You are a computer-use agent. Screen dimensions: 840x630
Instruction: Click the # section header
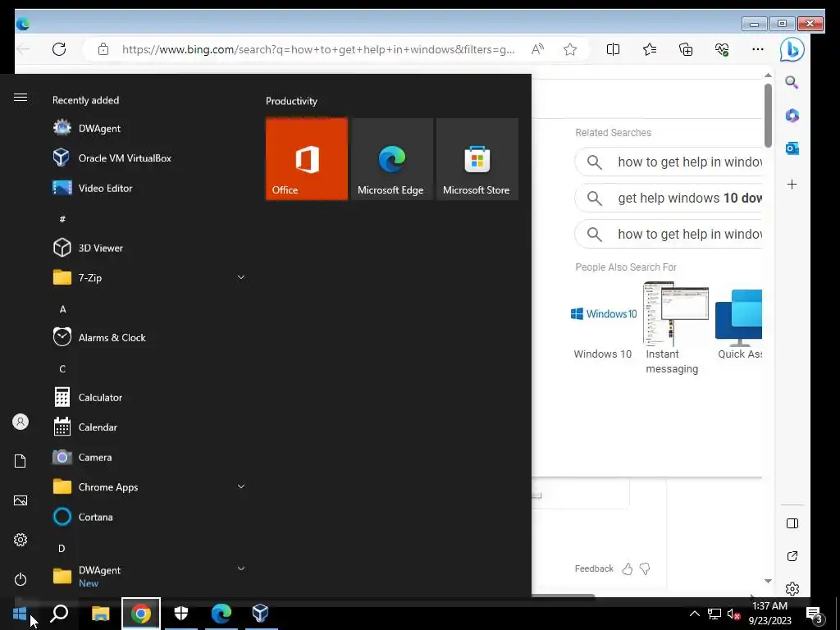pos(62,219)
